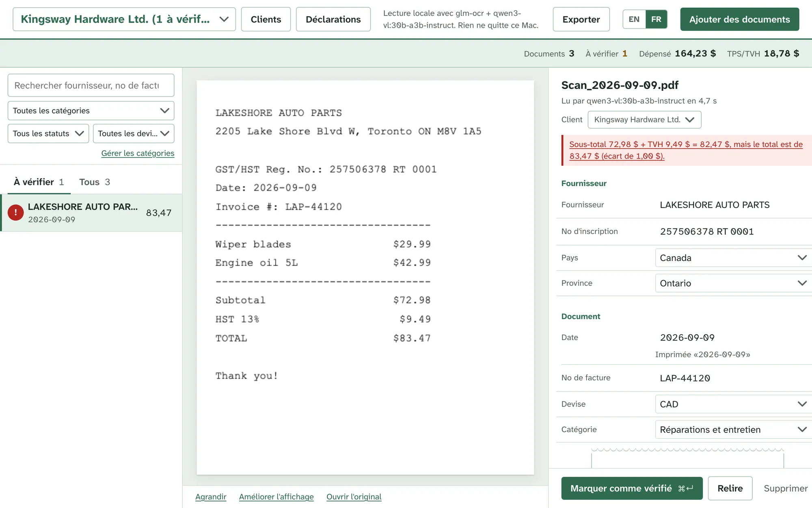Open the Tous les statuts dropdown
The height and width of the screenshot is (508, 812).
coord(48,133)
